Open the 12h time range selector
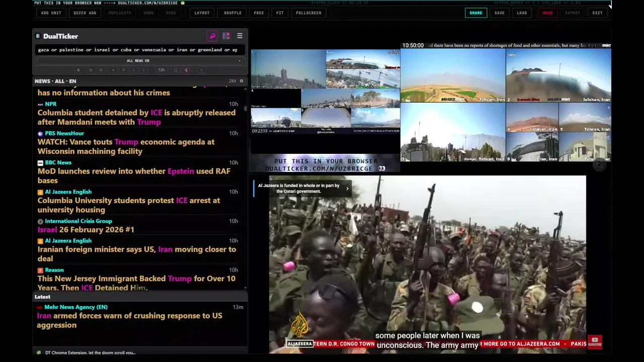 [x=162, y=70]
